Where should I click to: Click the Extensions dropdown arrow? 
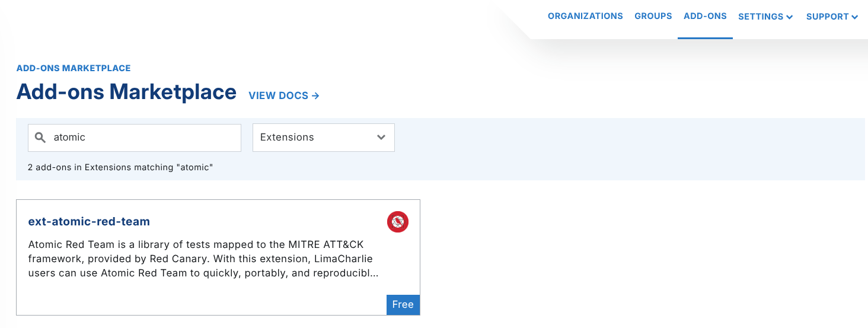381,138
